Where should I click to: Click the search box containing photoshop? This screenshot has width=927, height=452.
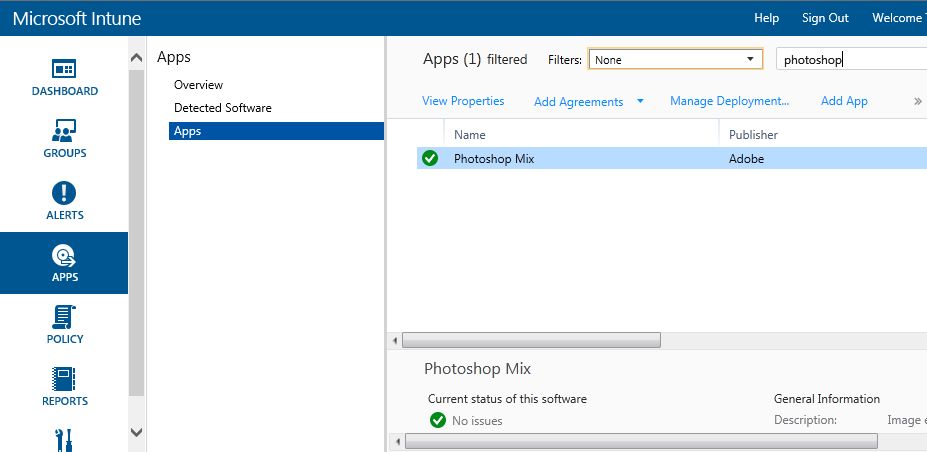point(850,60)
